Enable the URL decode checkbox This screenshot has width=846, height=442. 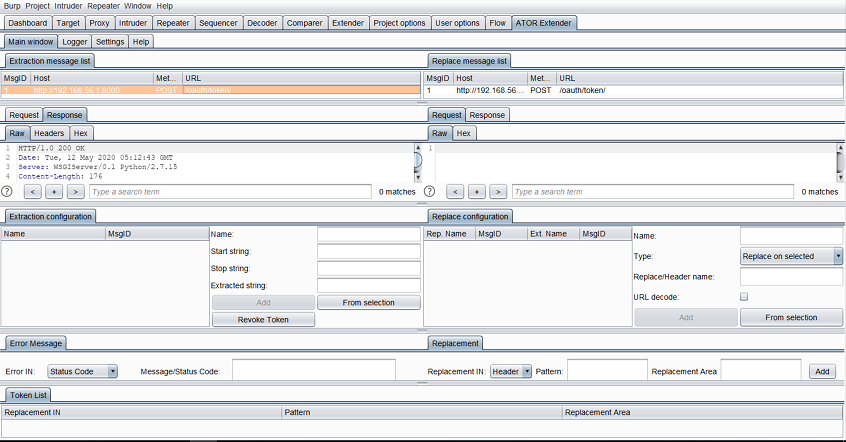click(x=743, y=297)
